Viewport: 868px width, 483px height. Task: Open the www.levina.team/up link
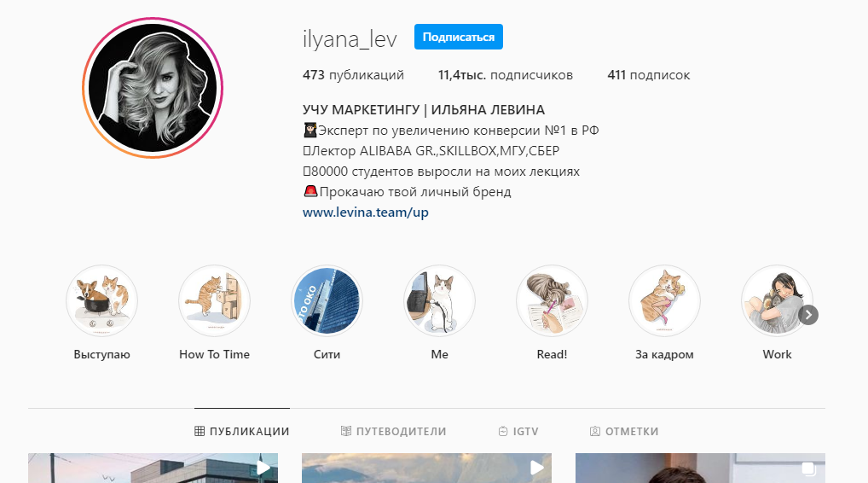[x=365, y=212]
